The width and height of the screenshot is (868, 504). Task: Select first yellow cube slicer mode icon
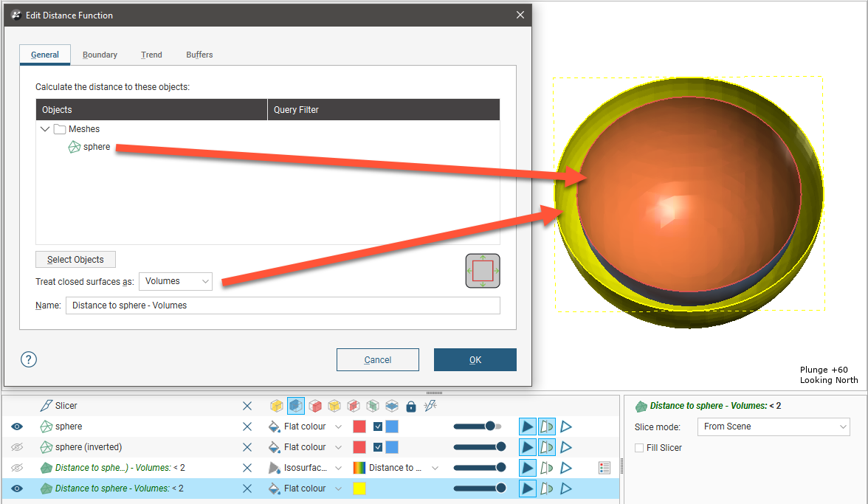point(276,406)
